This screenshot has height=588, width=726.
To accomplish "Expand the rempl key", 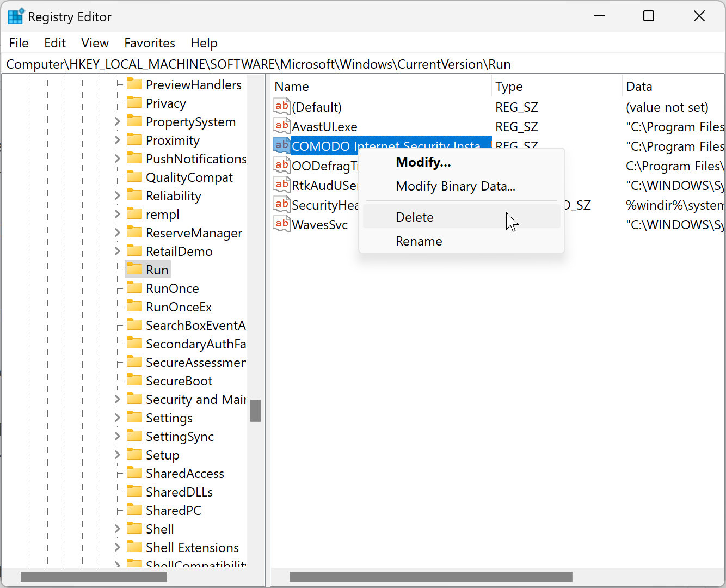I will [117, 214].
